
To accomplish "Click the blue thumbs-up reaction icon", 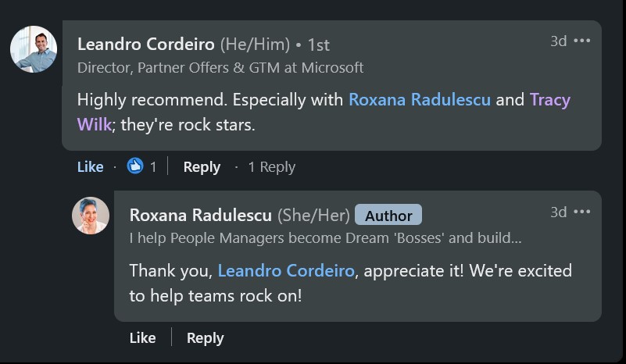I will coord(135,166).
